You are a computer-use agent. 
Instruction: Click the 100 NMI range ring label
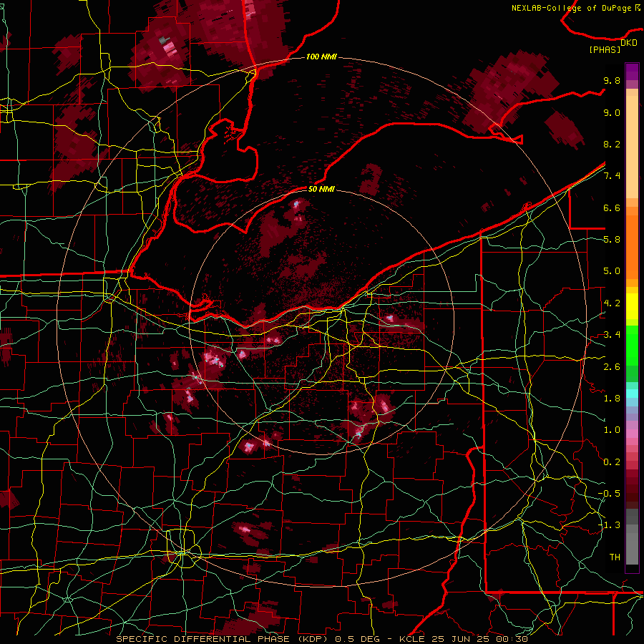321,57
